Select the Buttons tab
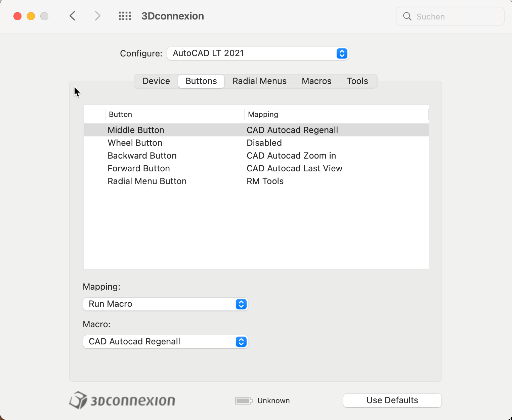Screen dimensions: 512x420 point(201,81)
